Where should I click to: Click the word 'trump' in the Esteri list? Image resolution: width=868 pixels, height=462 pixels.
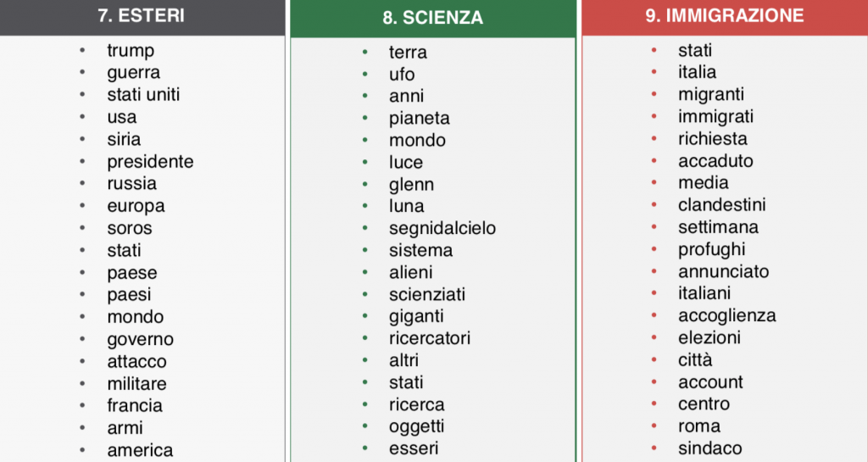click(x=131, y=51)
